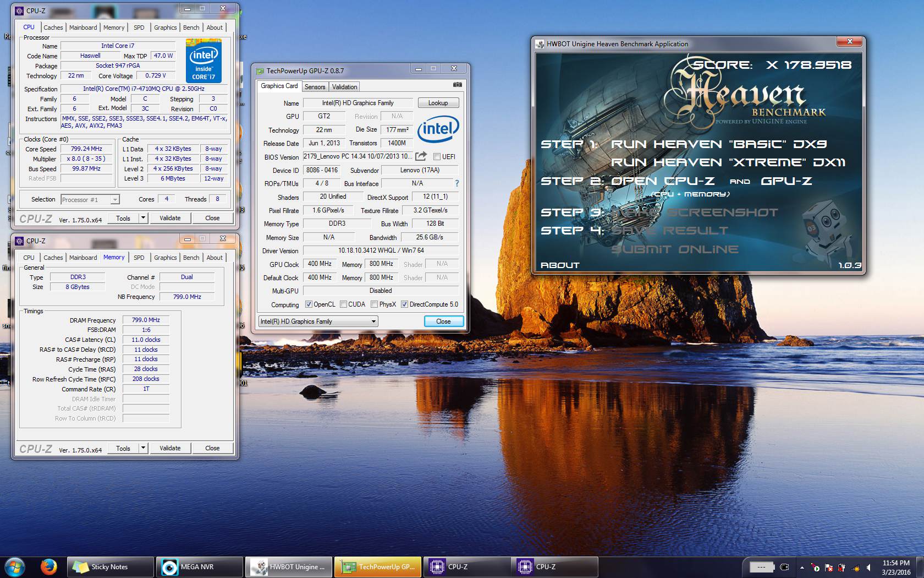This screenshot has height=578, width=924.
Task: Click the Intel Core i7 logo in CPU-Z
Action: tap(204, 61)
